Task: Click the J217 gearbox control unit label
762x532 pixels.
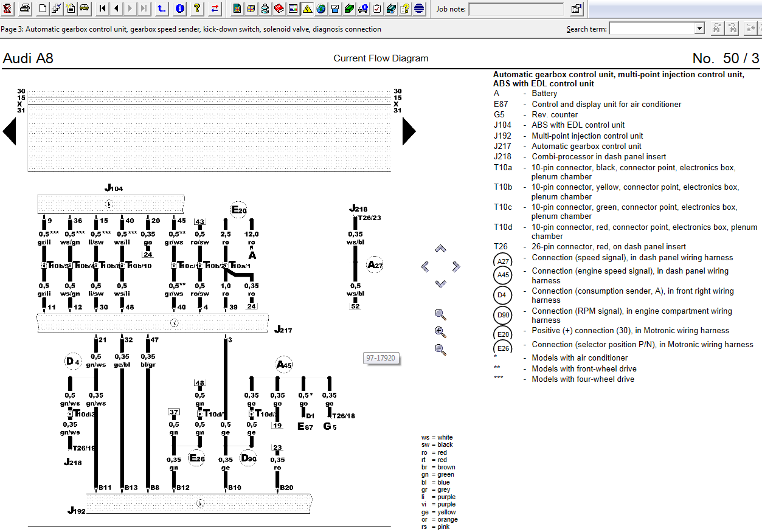Action: (x=283, y=330)
